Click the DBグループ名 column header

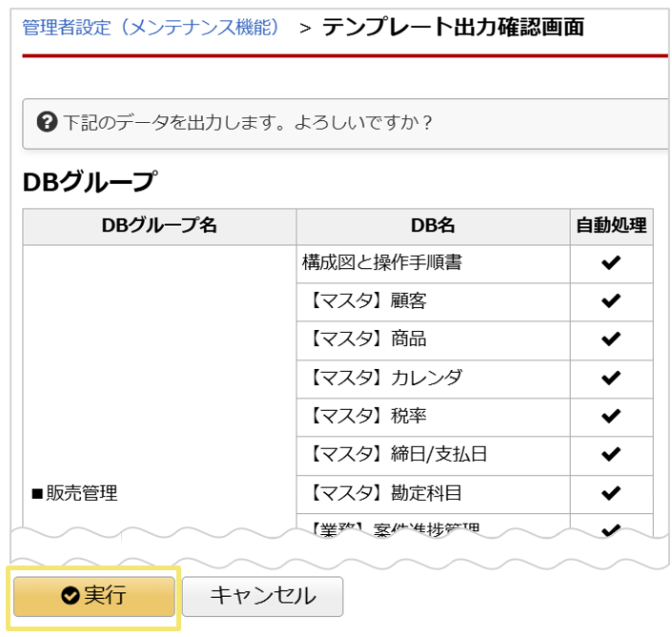click(159, 226)
